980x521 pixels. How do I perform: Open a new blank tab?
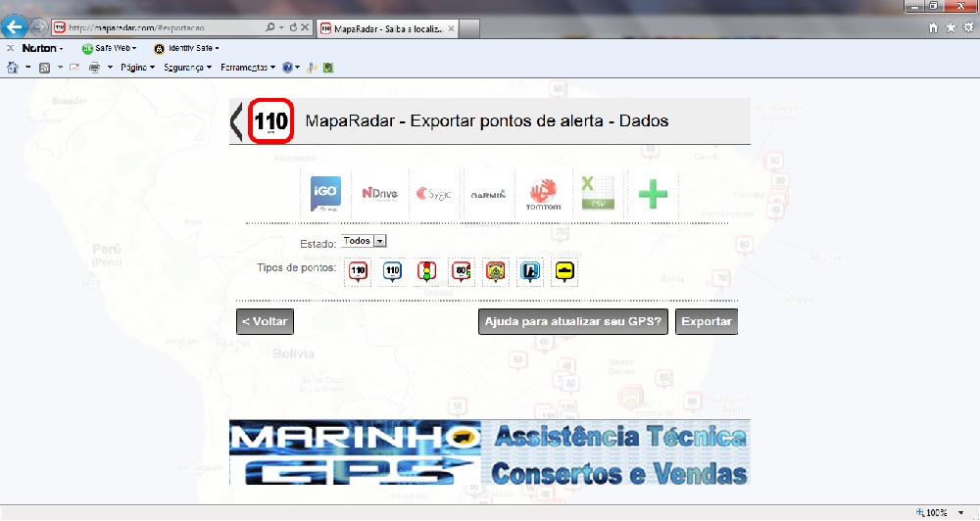click(x=470, y=28)
